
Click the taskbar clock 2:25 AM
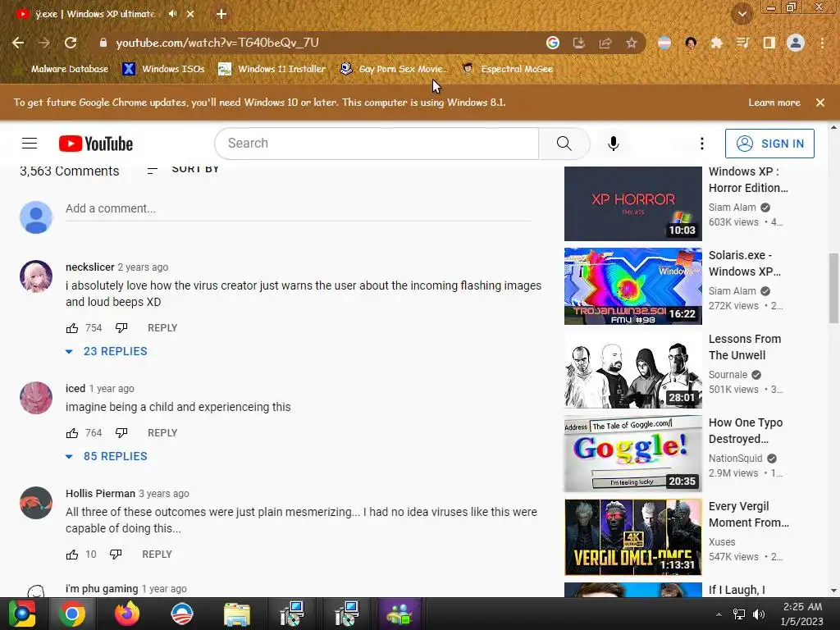click(x=802, y=607)
